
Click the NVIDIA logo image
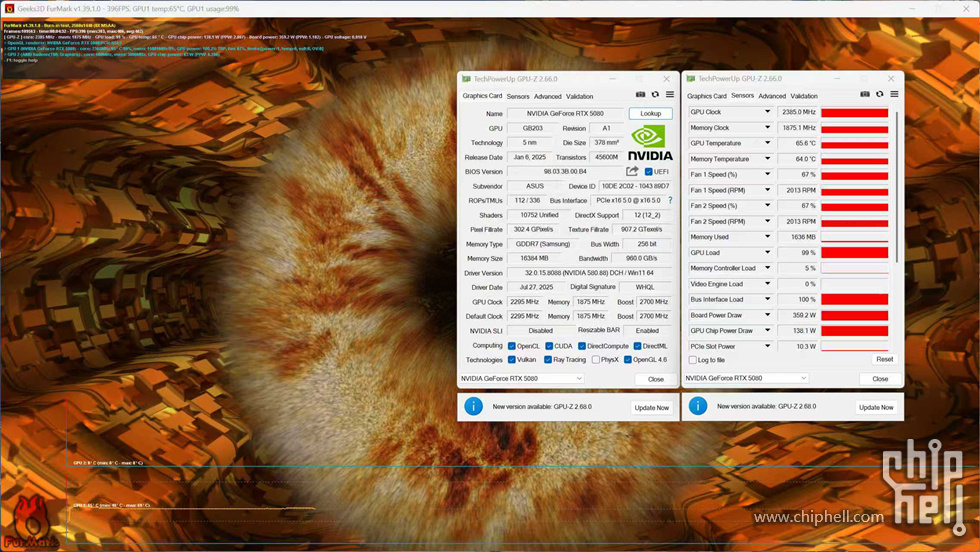(650, 143)
